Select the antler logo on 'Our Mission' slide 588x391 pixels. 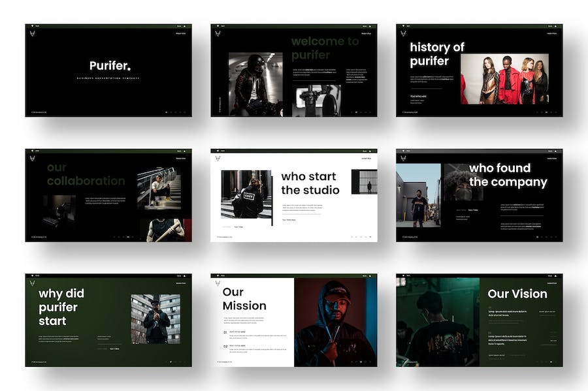[217, 283]
